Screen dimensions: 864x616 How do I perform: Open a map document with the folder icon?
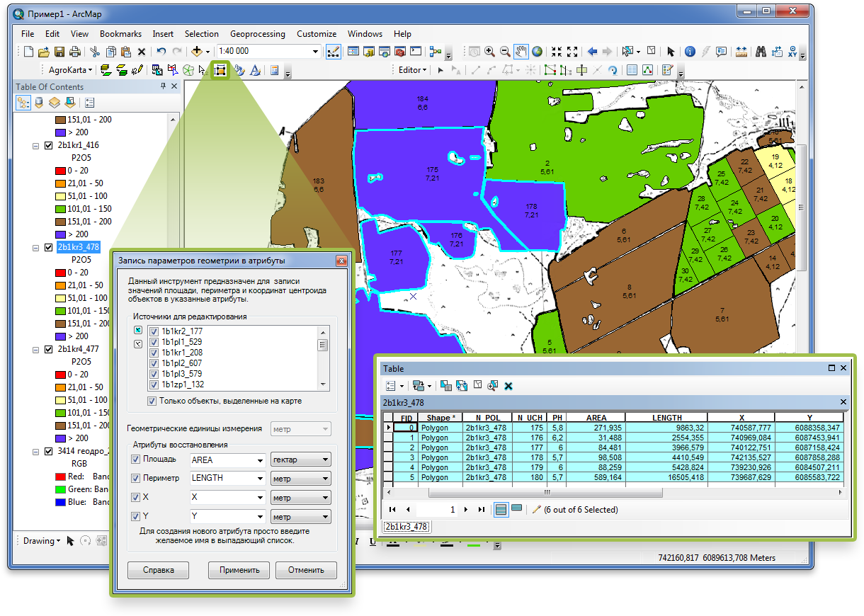tap(44, 52)
